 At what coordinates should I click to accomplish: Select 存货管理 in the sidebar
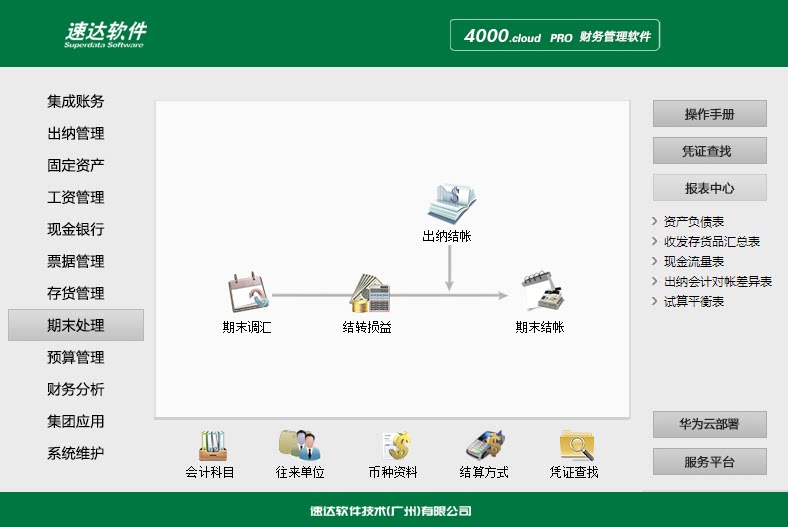[x=75, y=293]
